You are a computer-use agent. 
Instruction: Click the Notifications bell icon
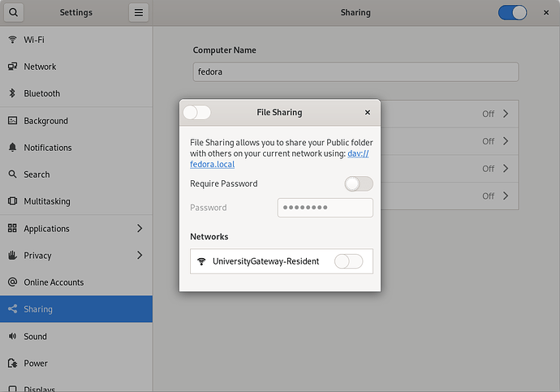[x=12, y=147]
